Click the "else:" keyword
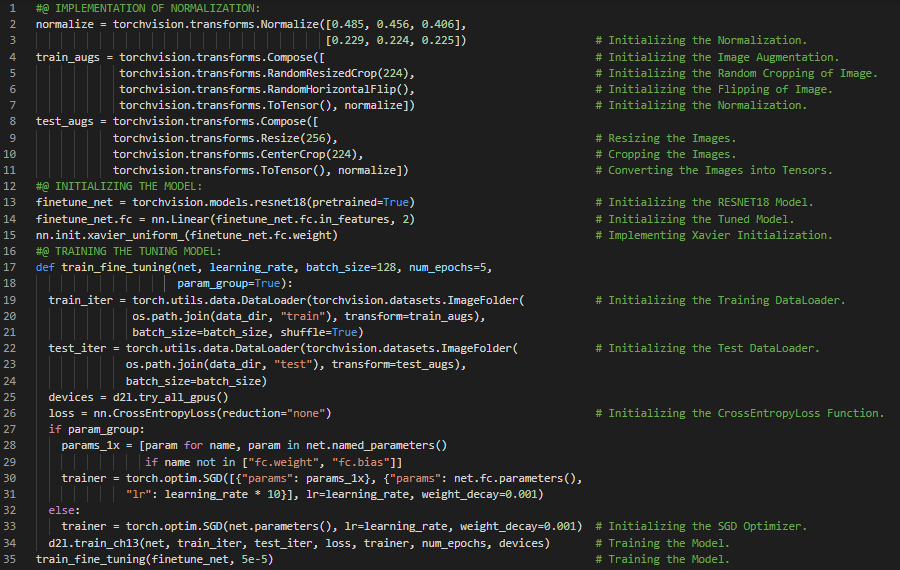The image size is (900, 570). pyautogui.click(x=65, y=510)
